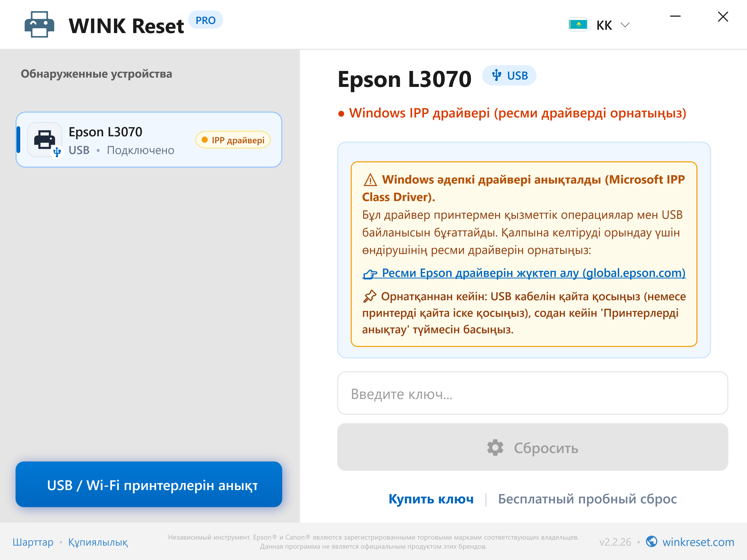Viewport: 747px width, 560px height.
Task: Visit the winkreset.com link
Action: 698,542
